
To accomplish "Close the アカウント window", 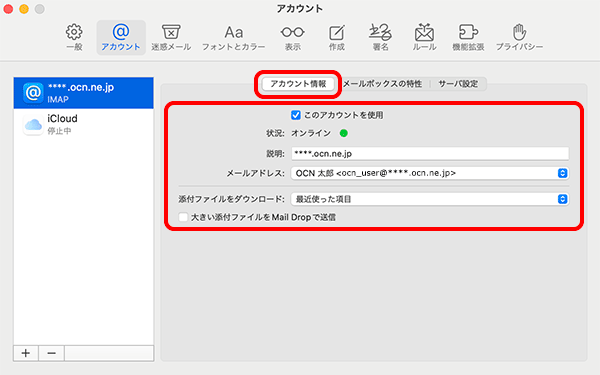I will 8,9.
